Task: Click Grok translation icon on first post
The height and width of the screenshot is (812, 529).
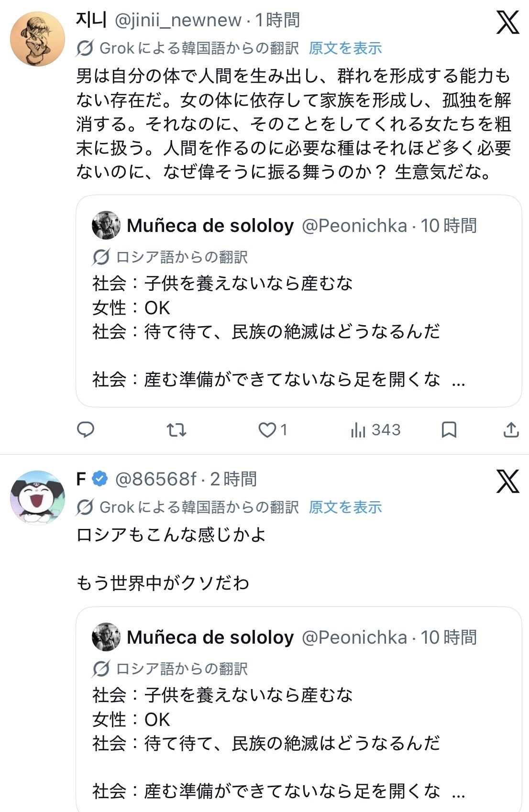Action: [x=85, y=48]
